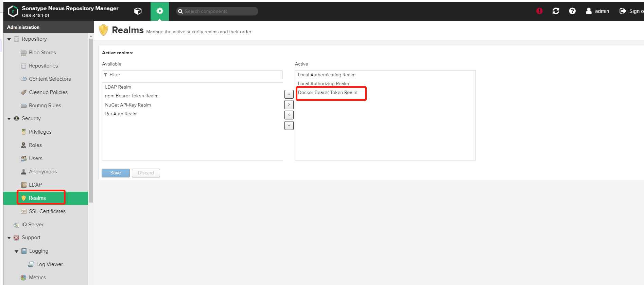Click the SSL Certificates icon
This screenshot has width=644, height=285.
[x=23, y=211]
